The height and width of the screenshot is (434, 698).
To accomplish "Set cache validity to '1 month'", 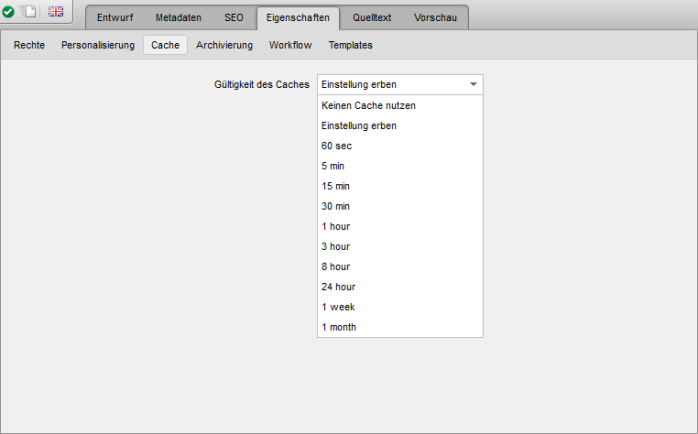I will tap(339, 327).
